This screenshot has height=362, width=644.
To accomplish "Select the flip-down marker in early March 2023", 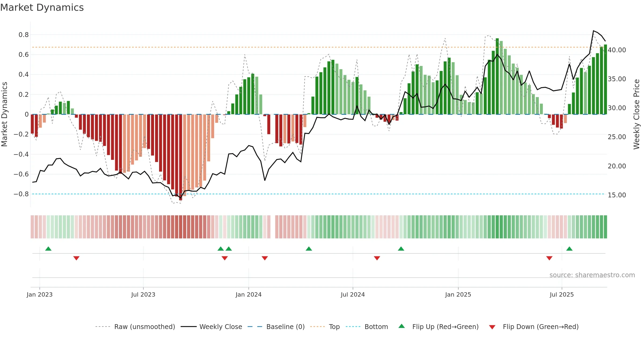I will point(76,258).
